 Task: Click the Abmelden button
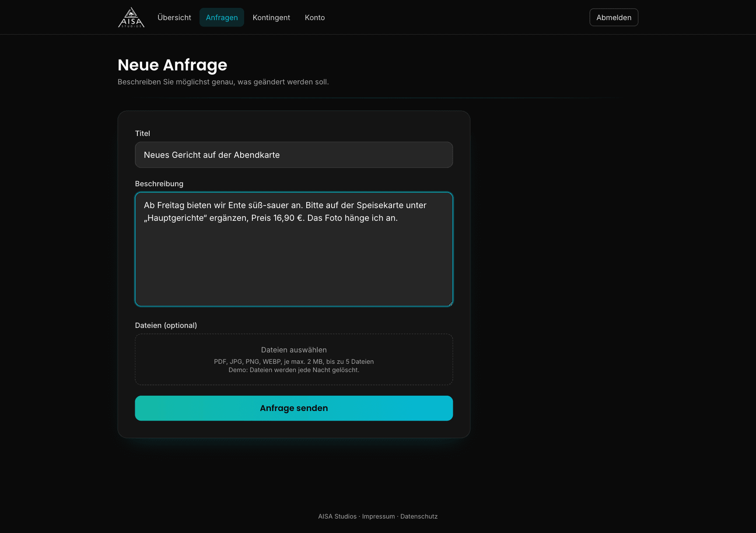(x=614, y=17)
